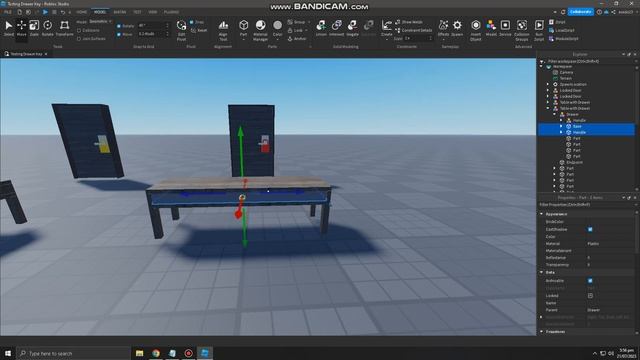Toggle the Join Surfaces checkbox

pyautogui.click(x=79, y=39)
